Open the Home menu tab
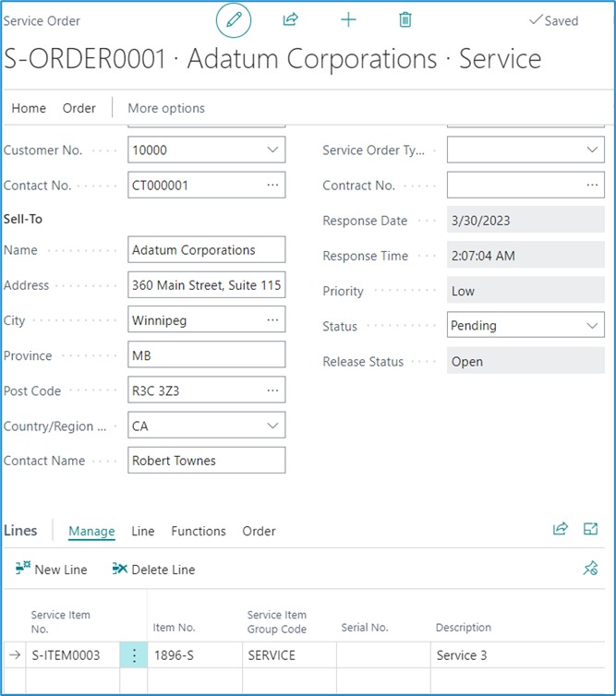Viewport: 616px width, 696px height. 29,108
